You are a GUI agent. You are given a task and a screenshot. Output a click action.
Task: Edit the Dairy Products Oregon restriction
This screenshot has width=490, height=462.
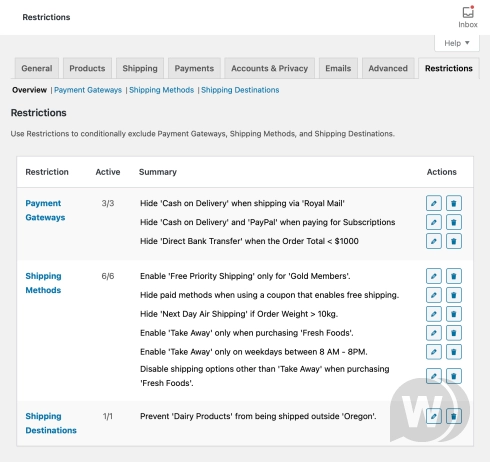434,416
